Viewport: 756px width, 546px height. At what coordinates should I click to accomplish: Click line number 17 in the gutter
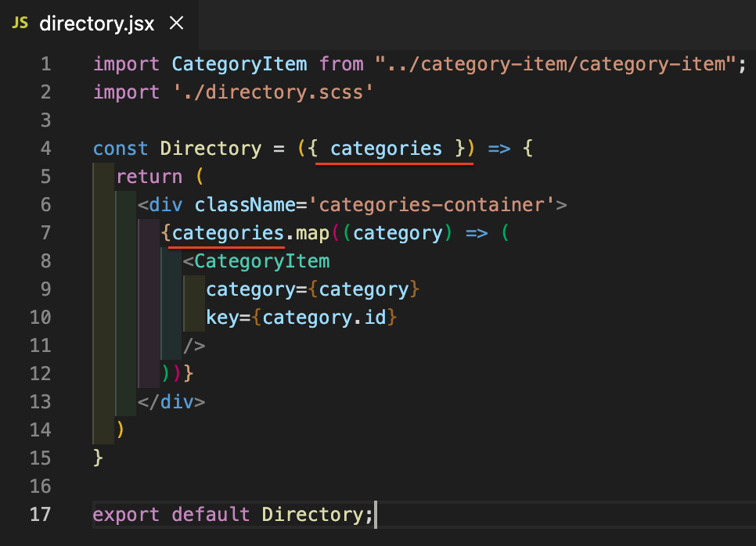coord(41,514)
